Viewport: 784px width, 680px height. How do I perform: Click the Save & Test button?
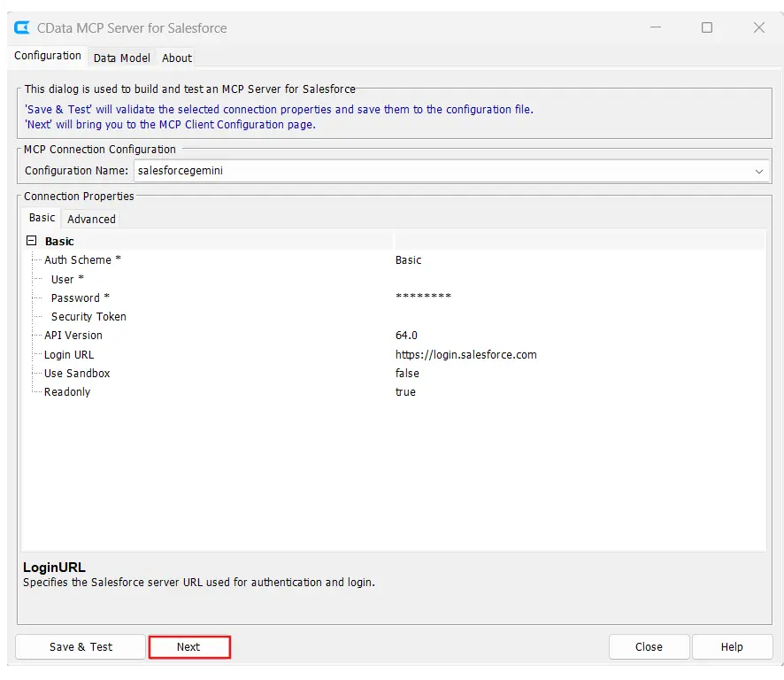(81, 647)
